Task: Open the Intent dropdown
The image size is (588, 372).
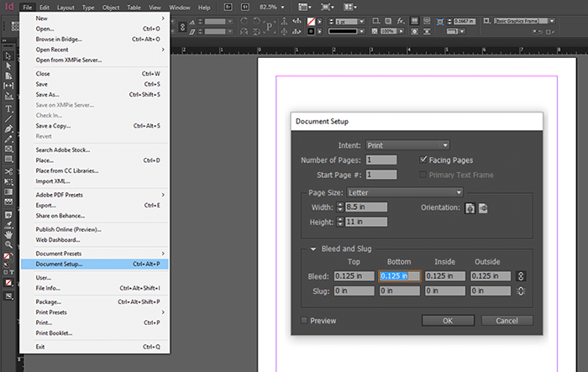Action: pos(408,145)
